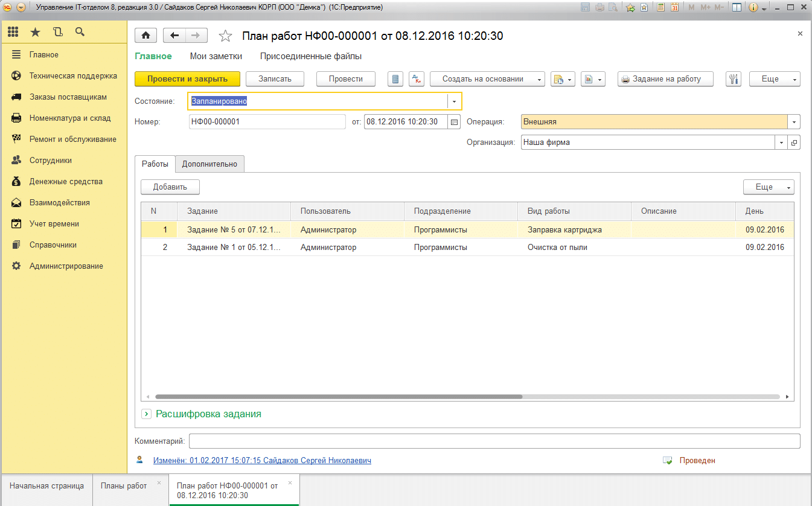Expand the Операция dropdown arrow
Screen dimensions: 812x506
(x=794, y=122)
